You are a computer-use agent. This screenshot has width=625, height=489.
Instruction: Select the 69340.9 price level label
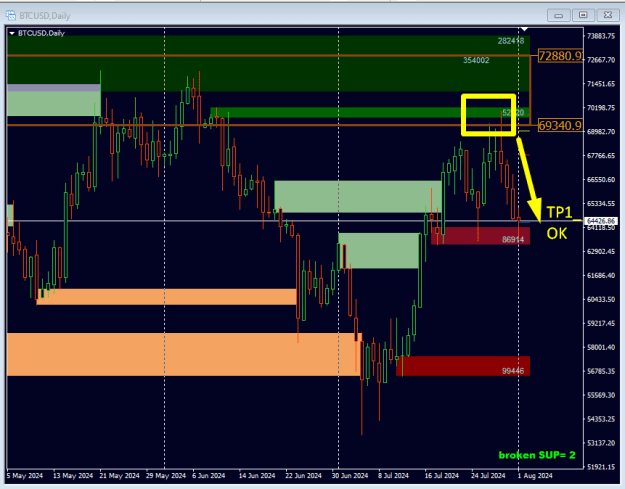[x=560, y=126]
